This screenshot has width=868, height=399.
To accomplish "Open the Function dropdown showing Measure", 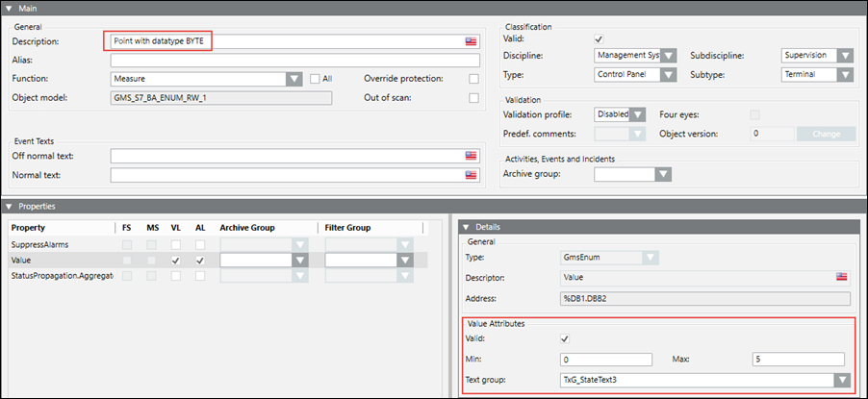I will (x=294, y=79).
